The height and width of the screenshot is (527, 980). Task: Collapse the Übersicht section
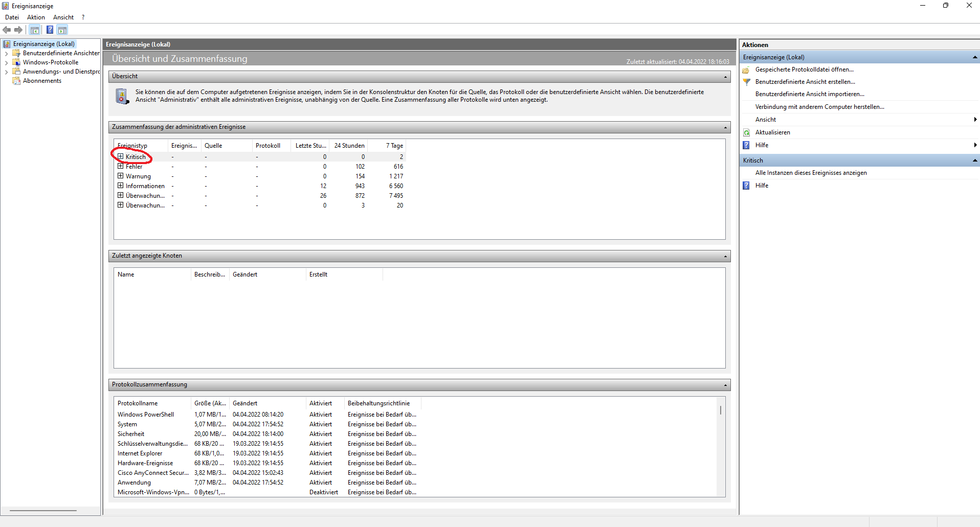coord(725,77)
